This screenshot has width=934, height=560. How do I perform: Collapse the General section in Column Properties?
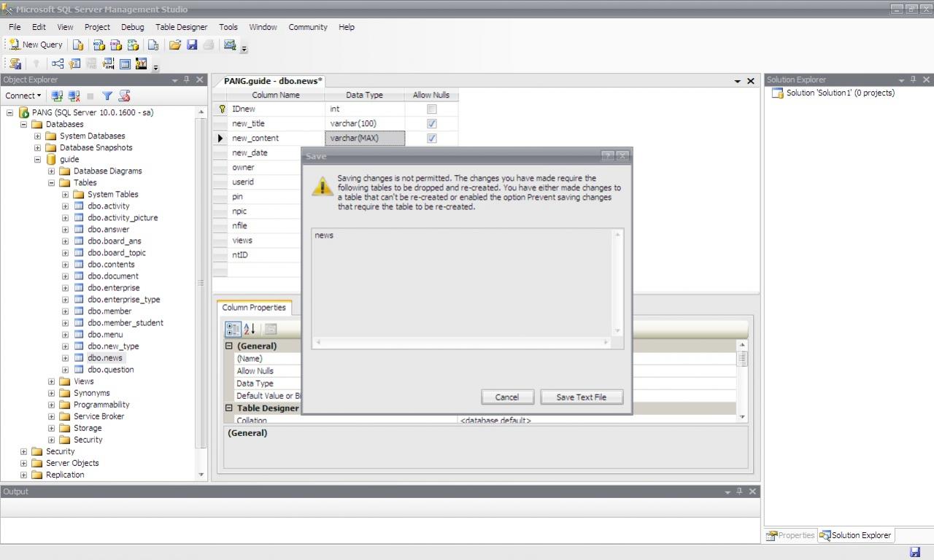coord(229,346)
